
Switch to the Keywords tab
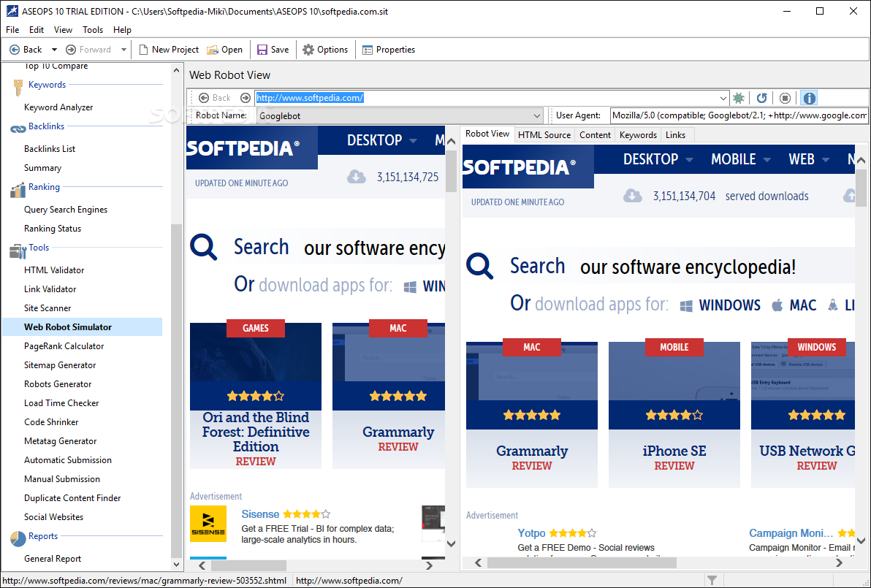pyautogui.click(x=638, y=135)
